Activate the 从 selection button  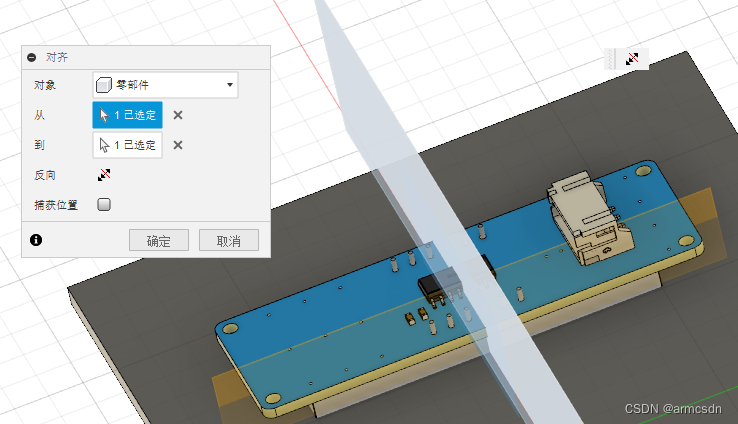pyautogui.click(x=128, y=115)
